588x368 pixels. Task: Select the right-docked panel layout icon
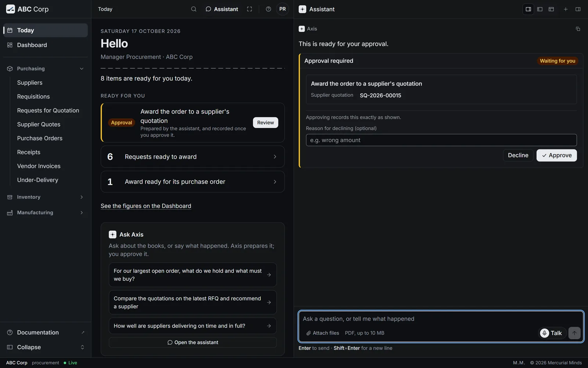[x=528, y=9]
